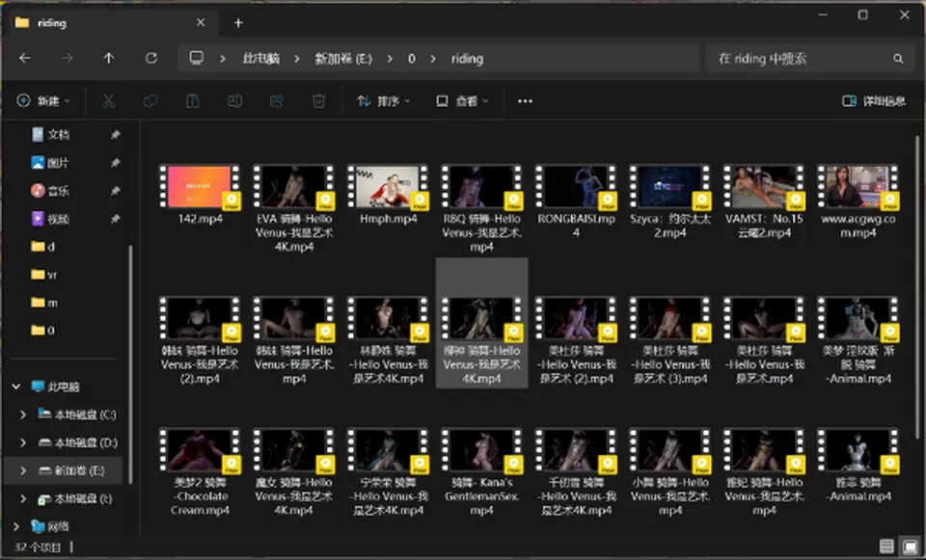Open 图片 in the sidebar

tap(51, 162)
